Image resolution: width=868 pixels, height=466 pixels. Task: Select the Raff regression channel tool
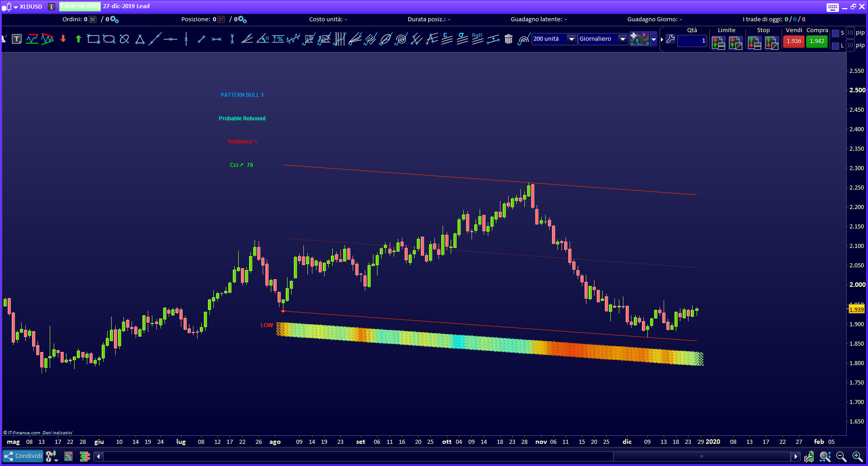[x=477, y=39]
